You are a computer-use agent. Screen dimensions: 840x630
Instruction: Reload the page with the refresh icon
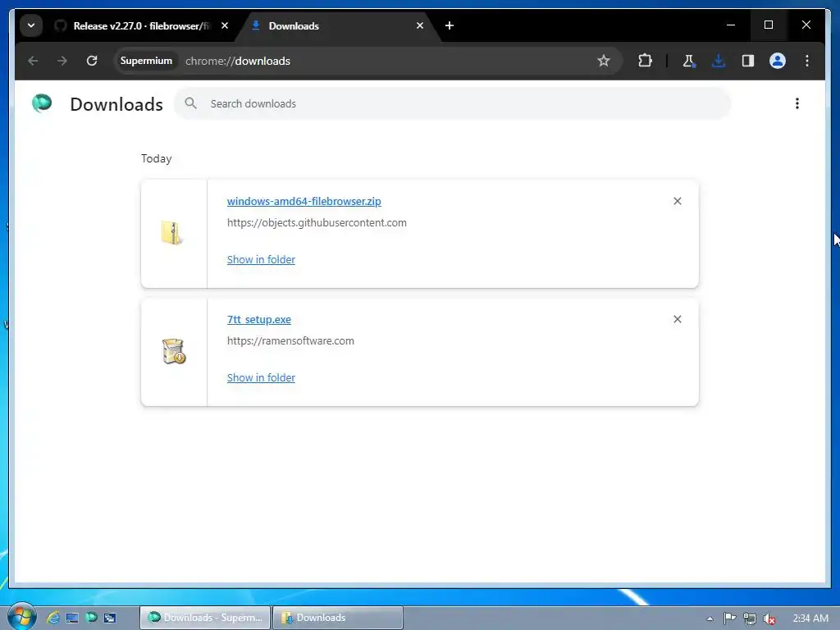click(x=92, y=61)
